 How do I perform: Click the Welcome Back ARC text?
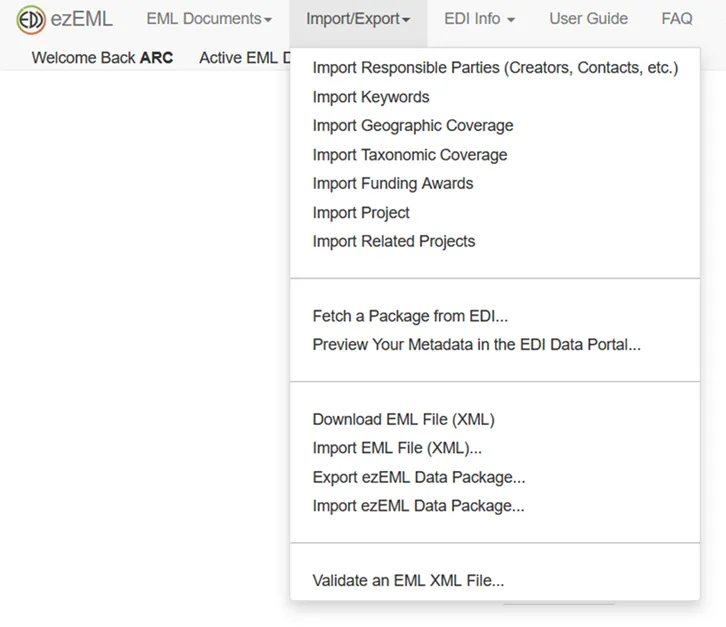pyautogui.click(x=102, y=57)
